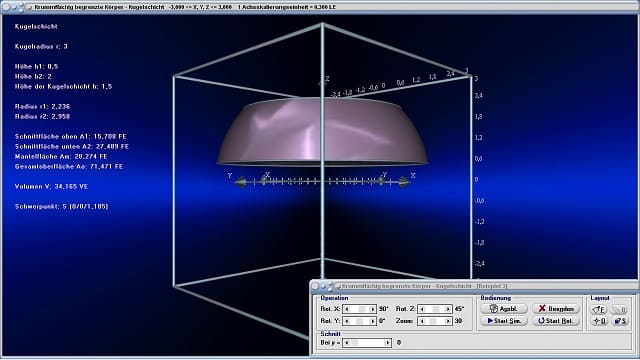Increase Rot. Y with right arrow
The image size is (640, 360).
[372, 321]
